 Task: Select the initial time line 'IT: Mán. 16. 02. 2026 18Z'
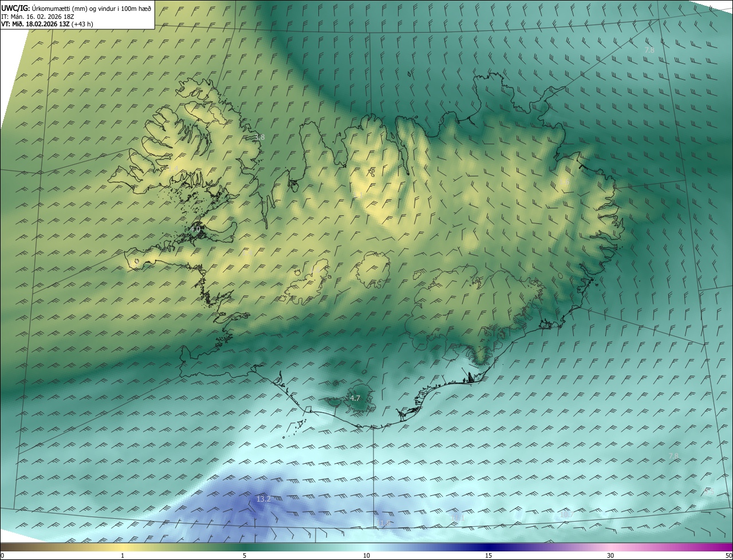(37, 17)
